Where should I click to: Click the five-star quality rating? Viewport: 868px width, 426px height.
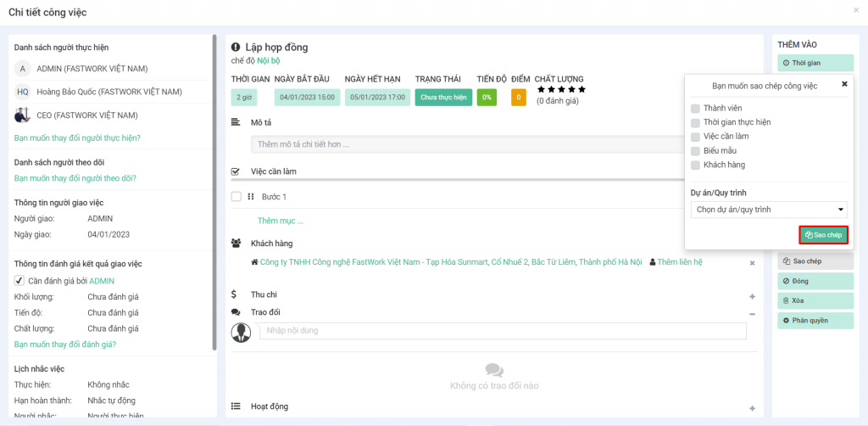(560, 89)
